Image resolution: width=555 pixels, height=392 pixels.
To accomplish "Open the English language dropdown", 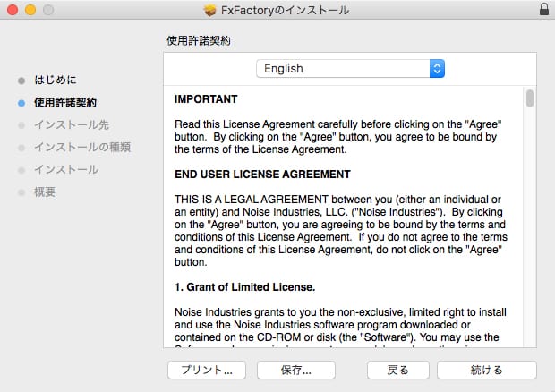I will (350, 68).
